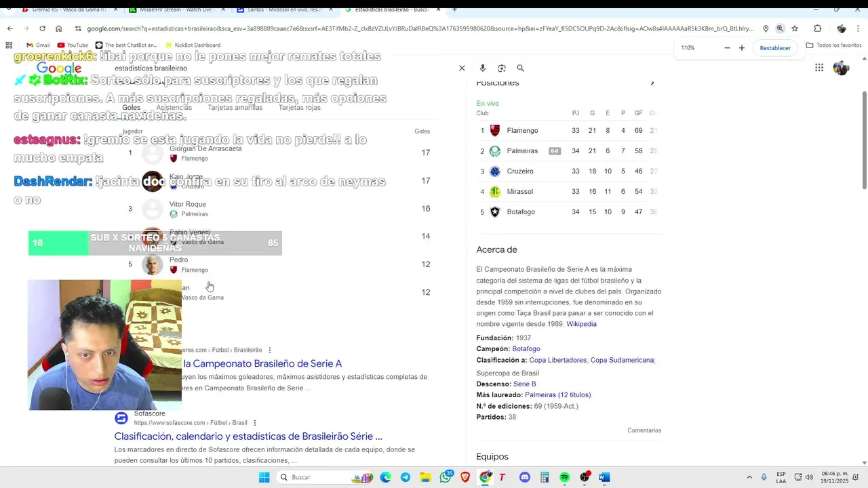Open Google Lens image search
Screen dimensions: 868x488
coord(502,68)
